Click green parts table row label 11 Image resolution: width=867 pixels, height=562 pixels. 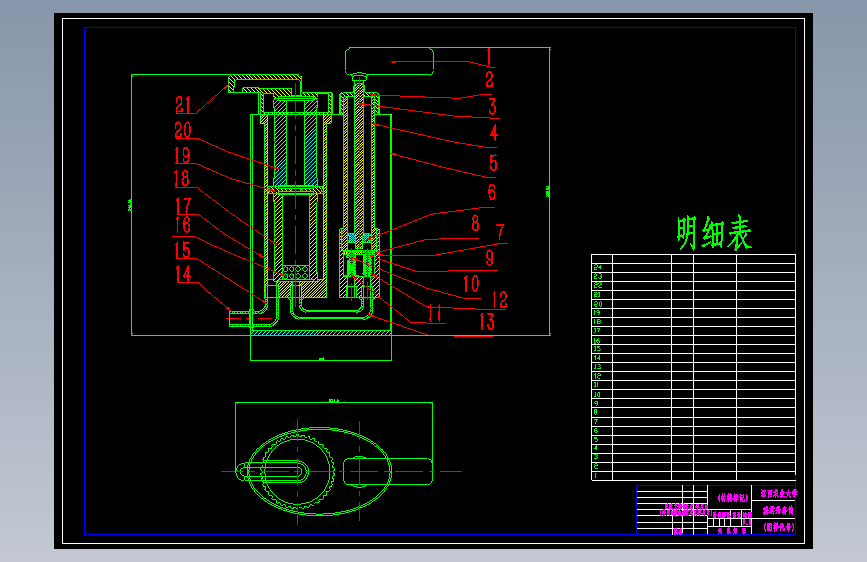pyautogui.click(x=597, y=385)
